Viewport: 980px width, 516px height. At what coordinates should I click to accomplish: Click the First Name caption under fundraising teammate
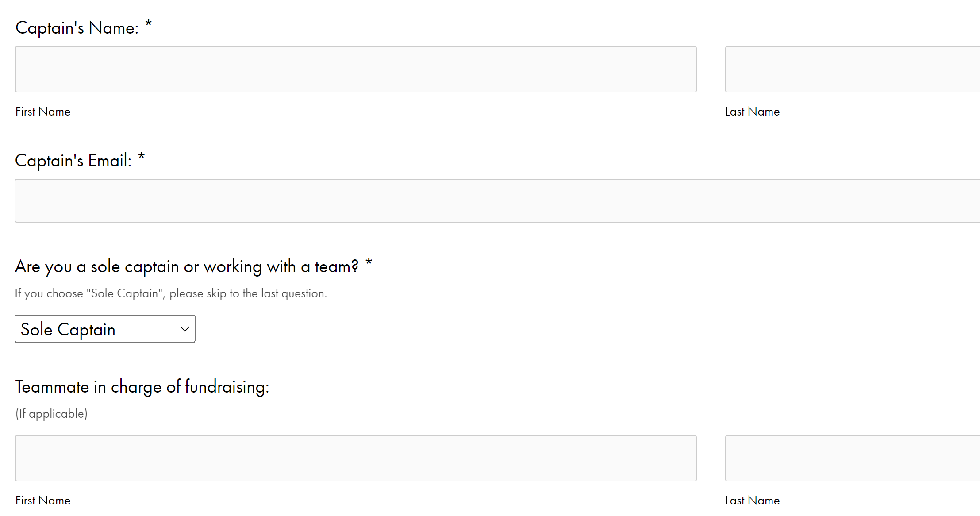coord(43,501)
